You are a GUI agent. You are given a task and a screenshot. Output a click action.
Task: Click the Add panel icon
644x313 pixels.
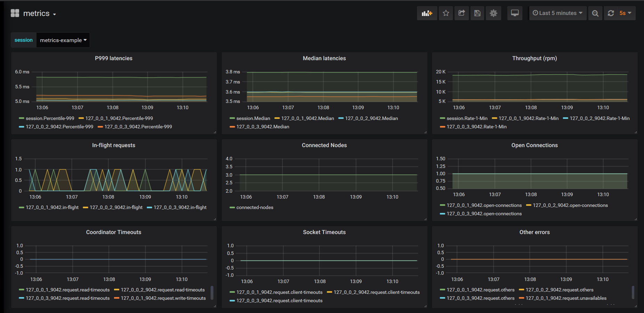click(x=427, y=13)
